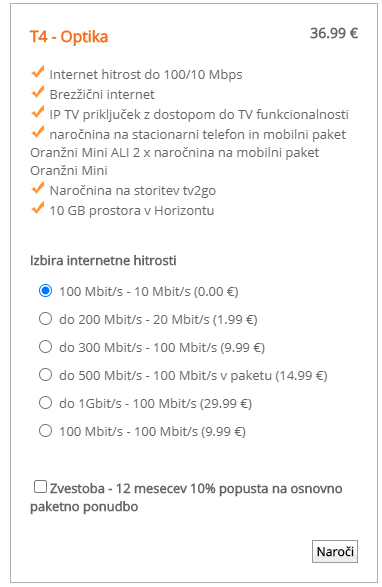Click the Zvestoba 10% popusta label text

pyautogui.click(x=186, y=497)
